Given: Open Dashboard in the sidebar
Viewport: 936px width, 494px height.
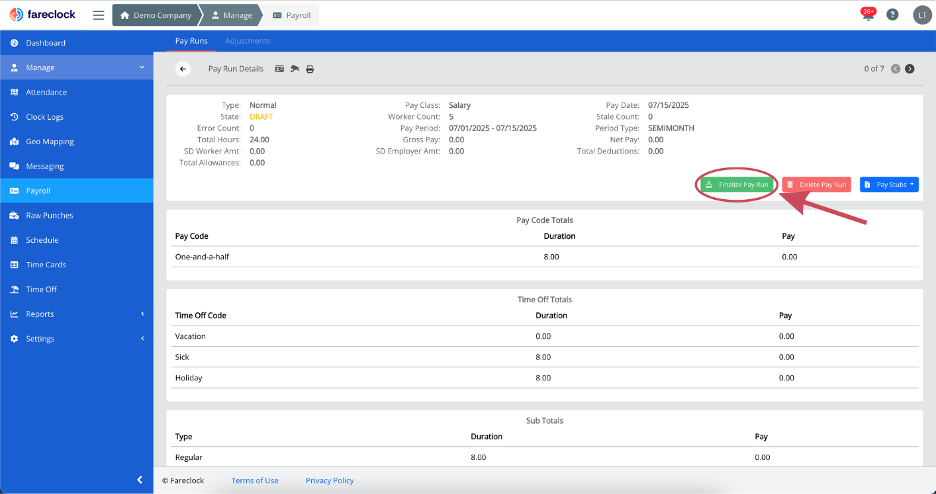Looking at the screenshot, I should coord(76,43).
